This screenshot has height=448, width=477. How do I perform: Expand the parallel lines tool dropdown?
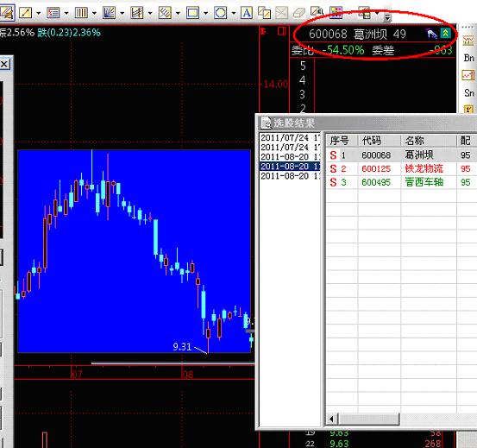tap(178, 13)
